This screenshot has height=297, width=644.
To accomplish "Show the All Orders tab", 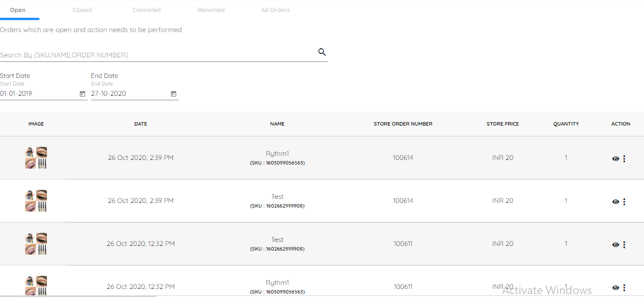I will pos(275,10).
